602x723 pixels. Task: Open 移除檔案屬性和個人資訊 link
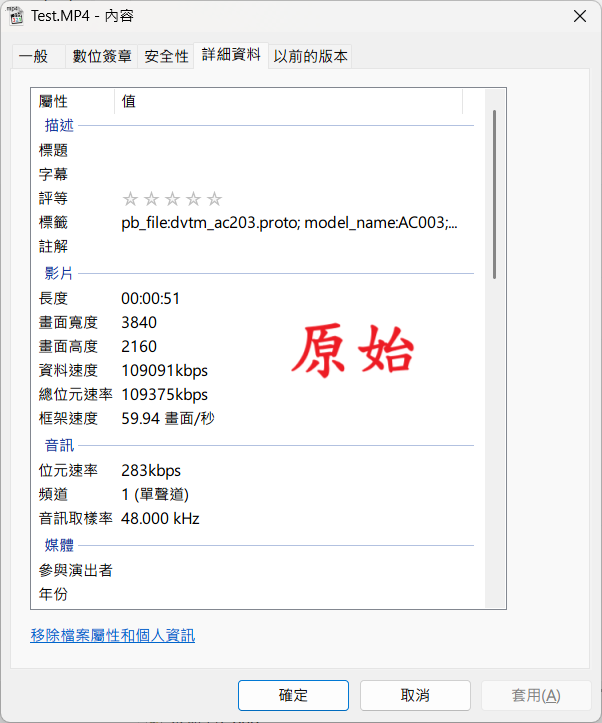click(x=112, y=635)
